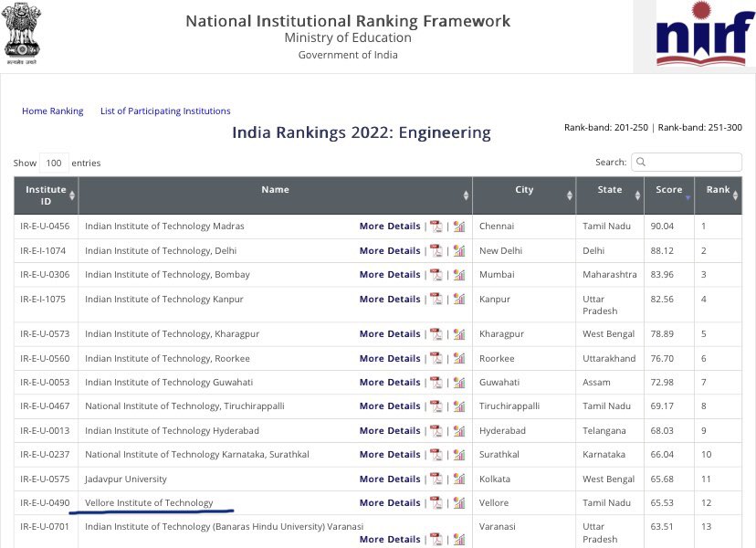The image size is (756, 548).
Task: Sort table by Institute ID column
Action: (x=46, y=195)
